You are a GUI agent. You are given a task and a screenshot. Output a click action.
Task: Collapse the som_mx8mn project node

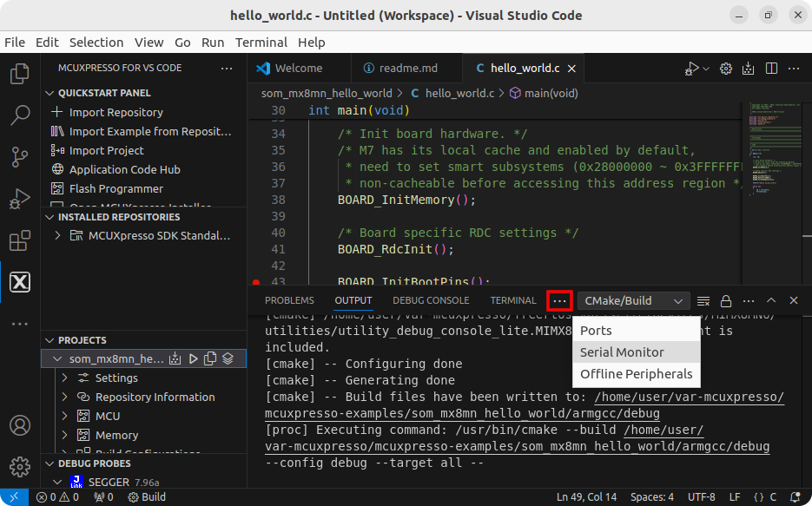pyautogui.click(x=57, y=358)
